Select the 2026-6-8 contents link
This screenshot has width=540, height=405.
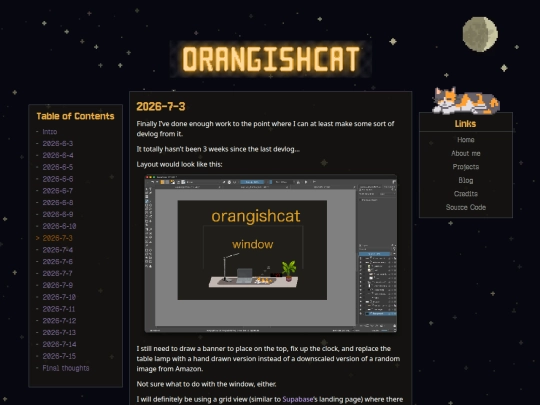pos(58,202)
